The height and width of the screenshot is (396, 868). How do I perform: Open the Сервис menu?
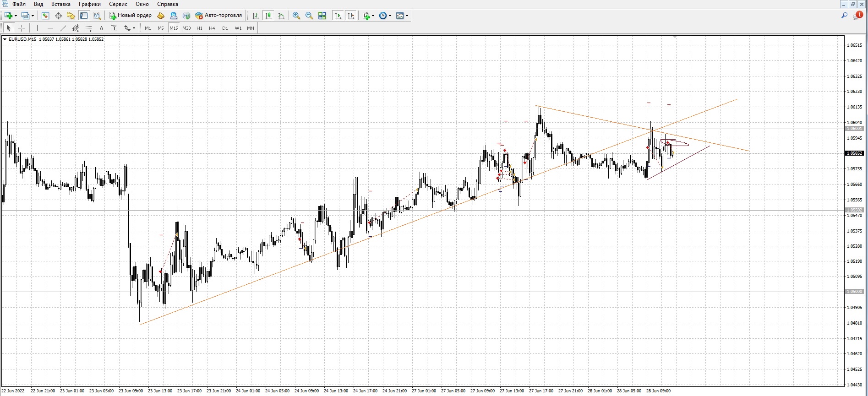[118, 4]
